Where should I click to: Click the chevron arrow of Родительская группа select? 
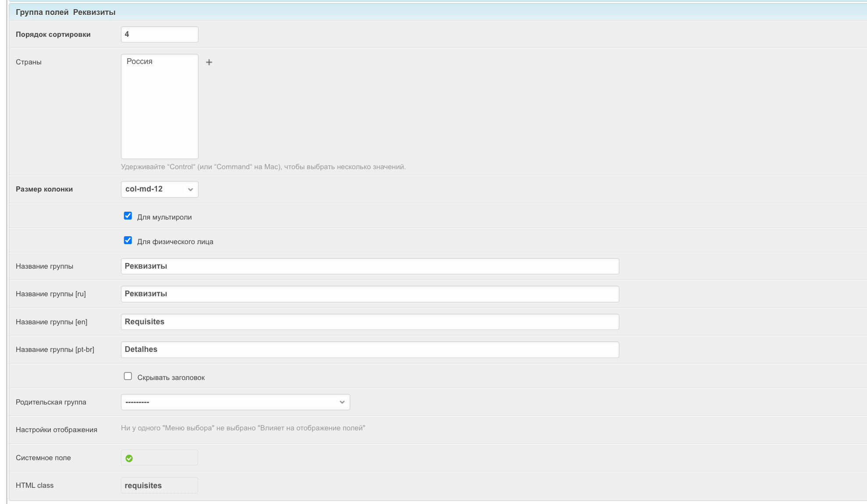[x=342, y=402]
